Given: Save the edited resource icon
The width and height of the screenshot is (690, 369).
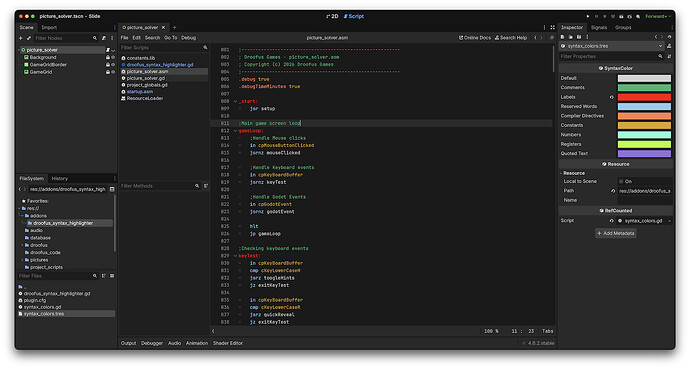Looking at the screenshot, I should pos(579,37).
